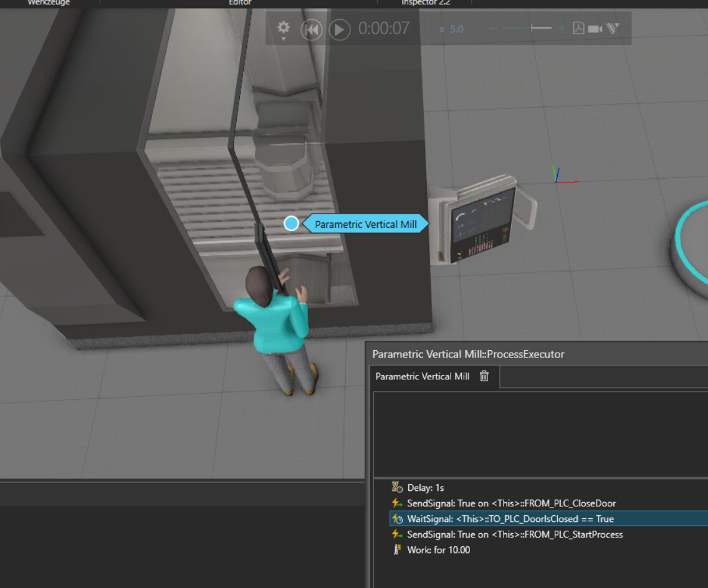Delete Parametric Vertical Mill tab via trash icon

484,376
